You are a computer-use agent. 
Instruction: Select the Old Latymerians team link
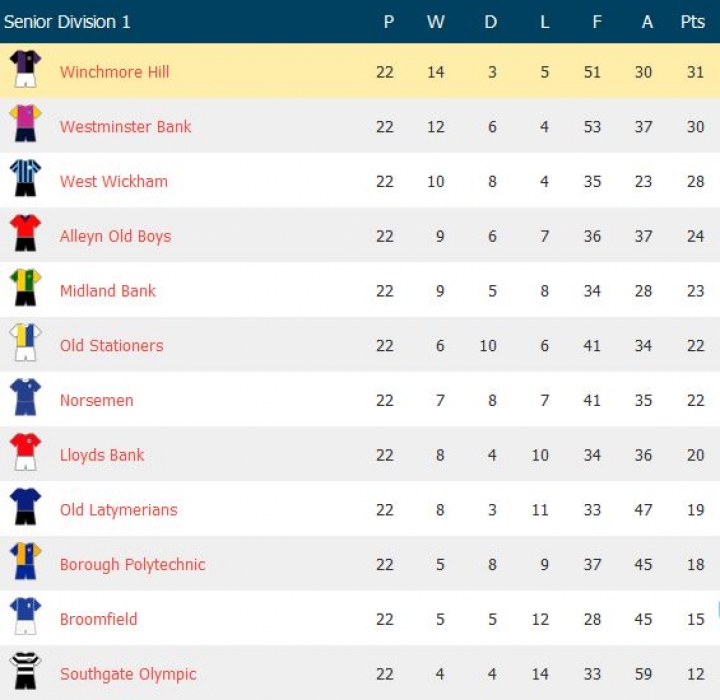pos(118,510)
